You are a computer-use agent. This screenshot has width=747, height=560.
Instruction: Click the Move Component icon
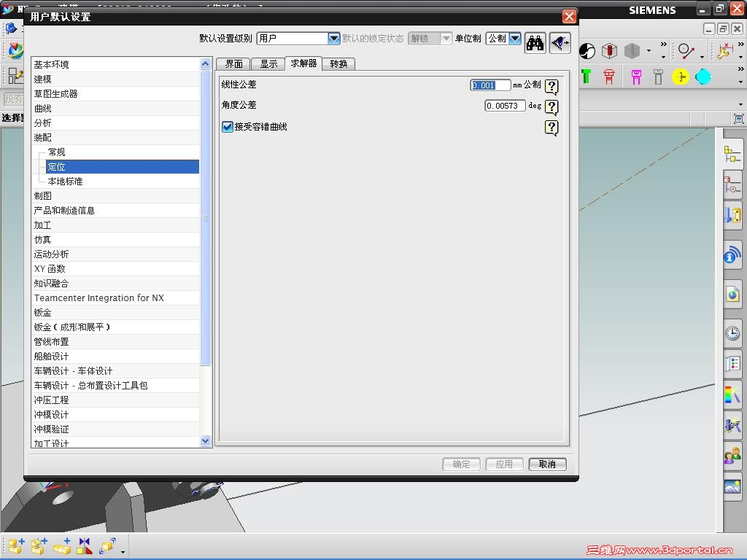tap(107, 545)
